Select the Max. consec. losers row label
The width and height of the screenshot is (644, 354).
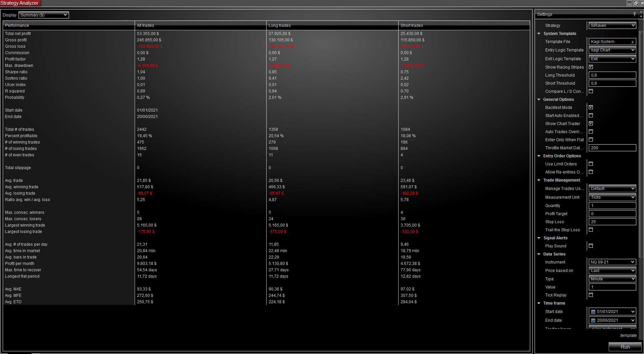click(23, 219)
